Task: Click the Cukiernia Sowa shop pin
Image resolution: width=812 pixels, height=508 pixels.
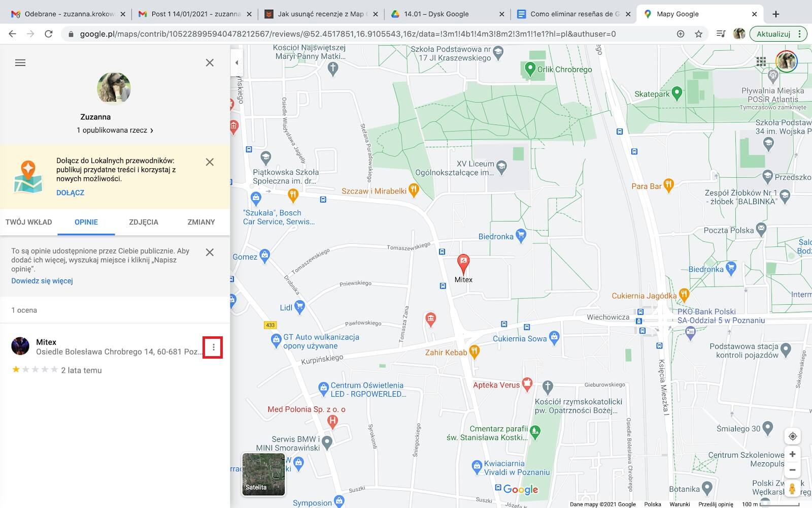Action: 554,337
